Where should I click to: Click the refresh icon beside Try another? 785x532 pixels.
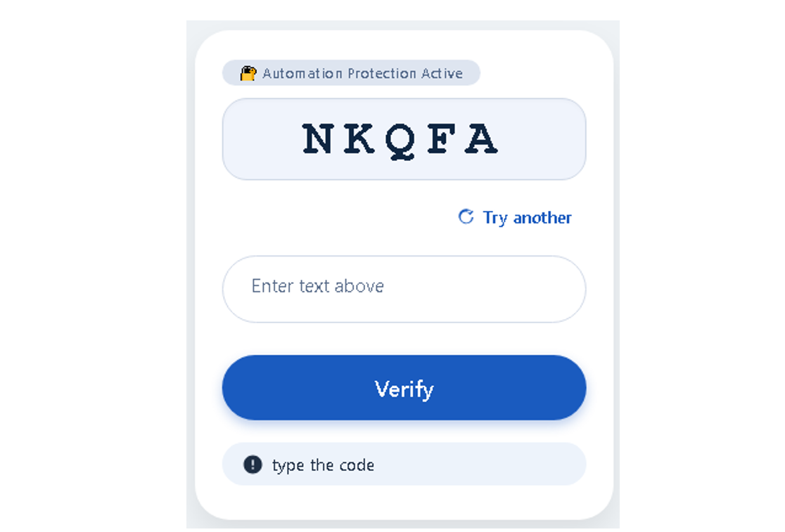coord(465,217)
